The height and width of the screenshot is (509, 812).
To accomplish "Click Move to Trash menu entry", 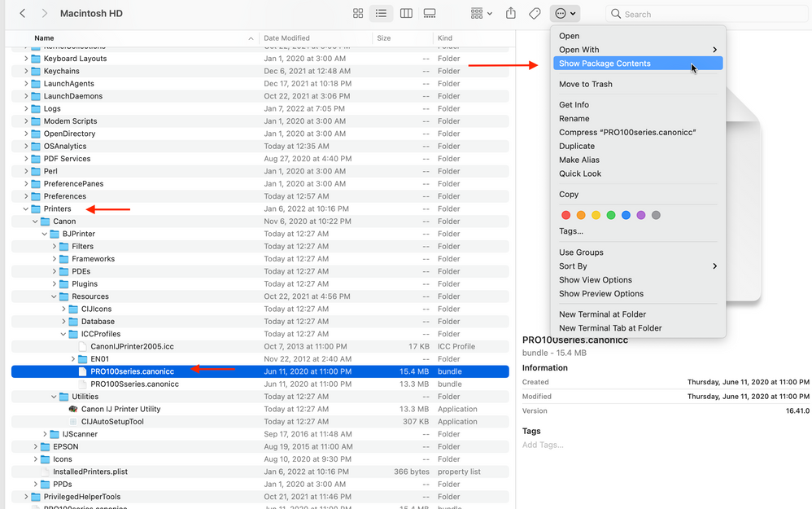I will (x=586, y=84).
